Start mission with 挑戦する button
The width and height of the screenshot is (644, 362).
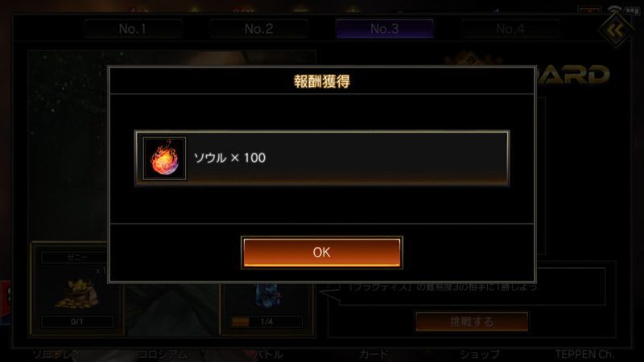[472, 321]
